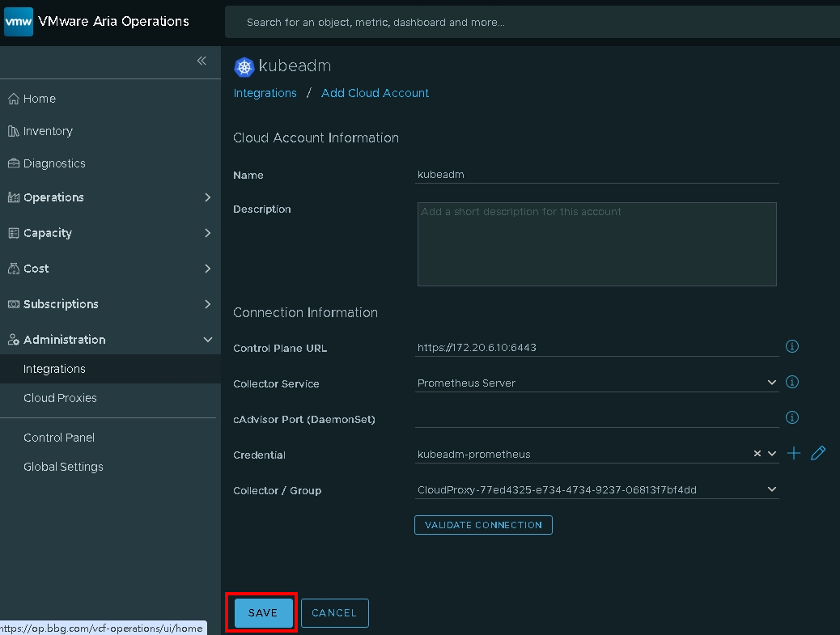
Task: Click the Control Plane URL field
Action: [596, 347]
